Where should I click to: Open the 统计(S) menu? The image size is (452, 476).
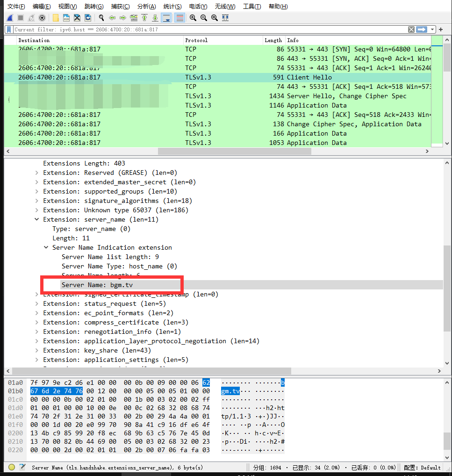[x=172, y=6]
